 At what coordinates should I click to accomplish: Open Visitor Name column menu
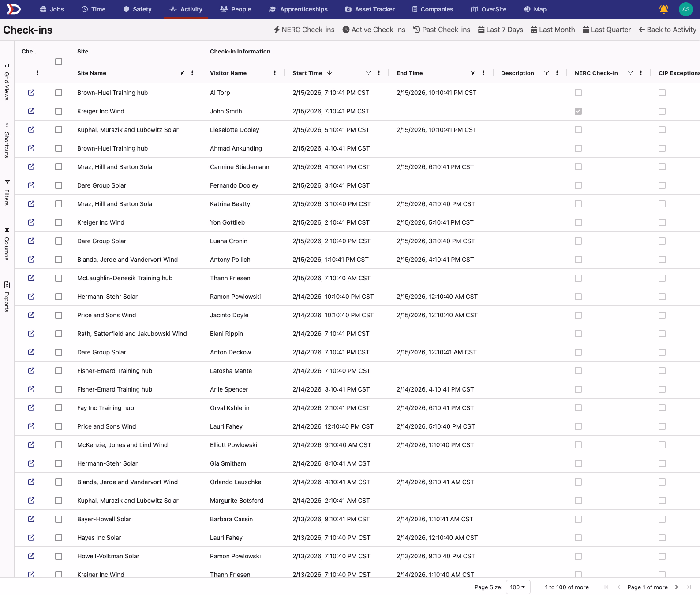point(275,73)
